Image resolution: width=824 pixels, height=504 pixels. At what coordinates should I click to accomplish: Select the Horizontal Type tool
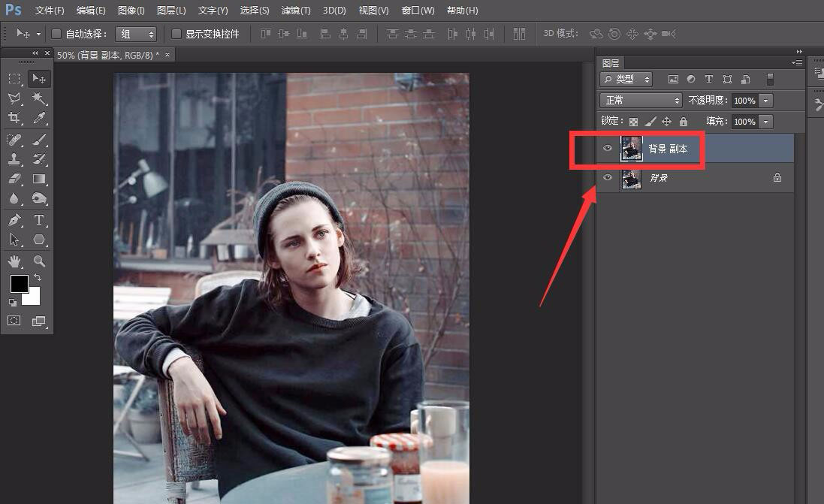point(39,220)
